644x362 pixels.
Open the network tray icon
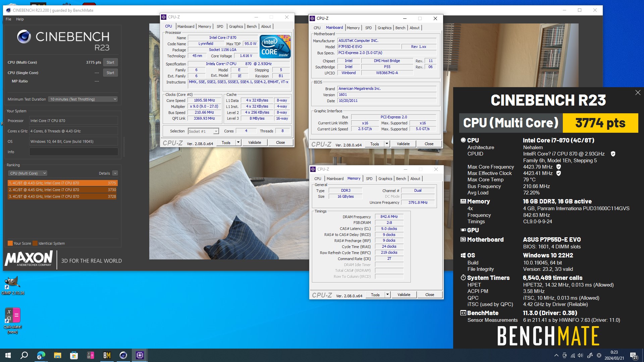573,355
